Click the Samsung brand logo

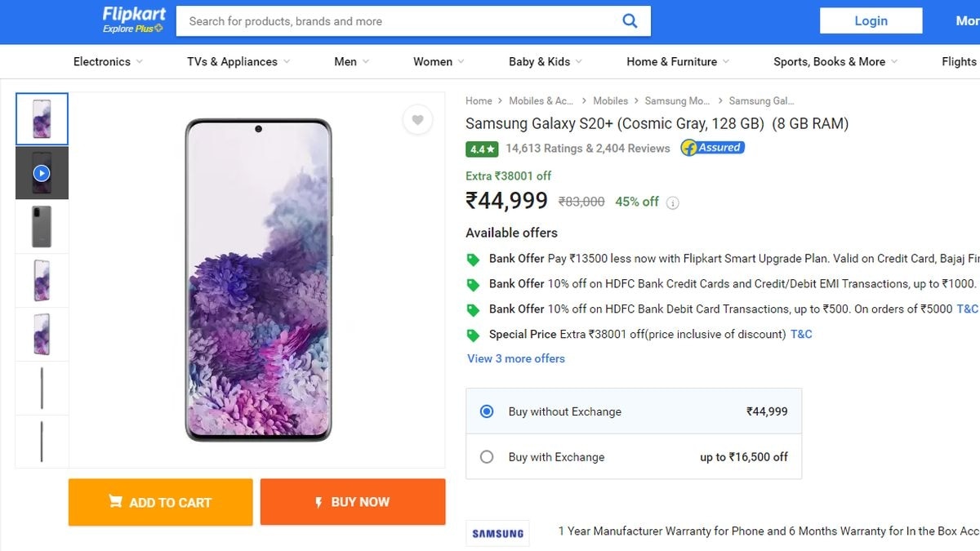pos(497,533)
